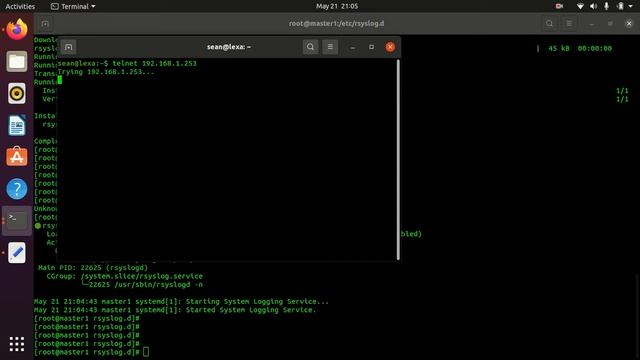The width and height of the screenshot is (640, 360).
Task: Click the '45 kB 00:00:00' download status text
Action: pyautogui.click(x=580, y=48)
